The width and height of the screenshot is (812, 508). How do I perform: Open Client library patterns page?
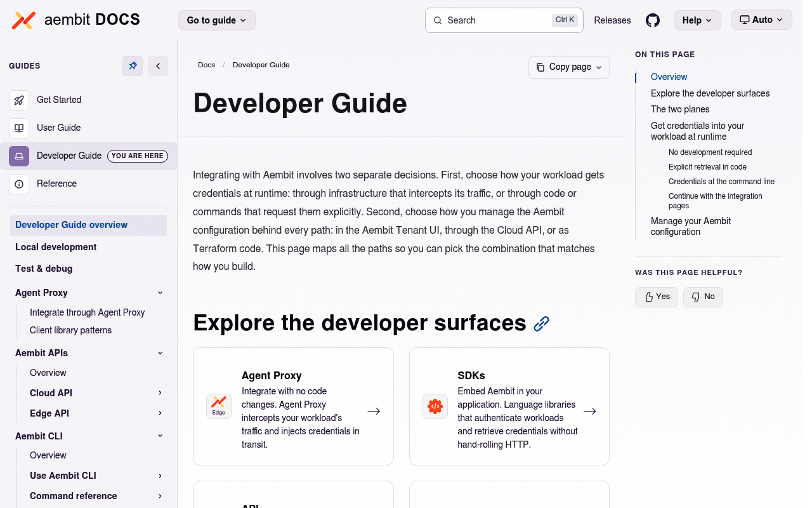(x=70, y=330)
